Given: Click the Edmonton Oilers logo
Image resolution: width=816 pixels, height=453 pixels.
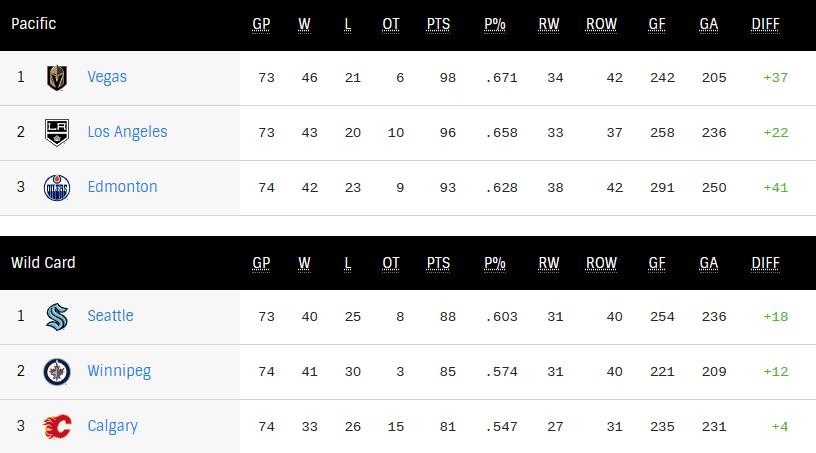Looking at the screenshot, I should 57,187.
